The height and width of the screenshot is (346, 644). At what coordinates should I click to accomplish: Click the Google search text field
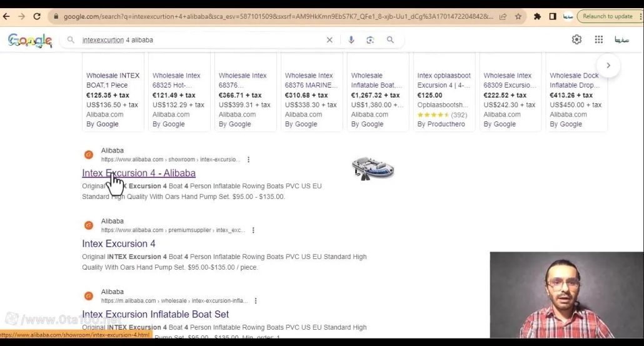[200, 40]
